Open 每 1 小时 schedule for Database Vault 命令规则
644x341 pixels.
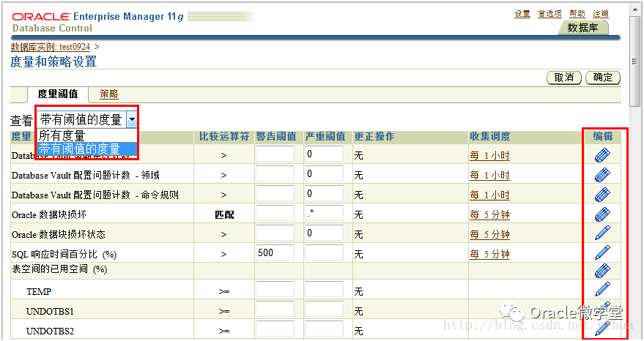489,195
